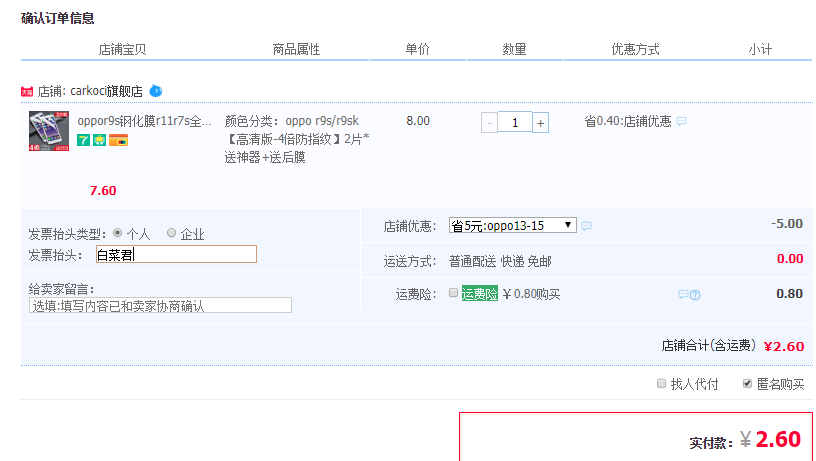Click the shop total ¥2.60
Image resolution: width=816 pixels, height=461 pixels.
tap(784, 346)
